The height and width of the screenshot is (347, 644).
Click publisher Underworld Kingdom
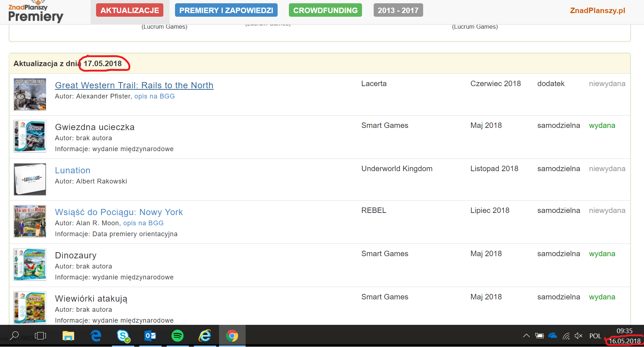pyautogui.click(x=397, y=169)
